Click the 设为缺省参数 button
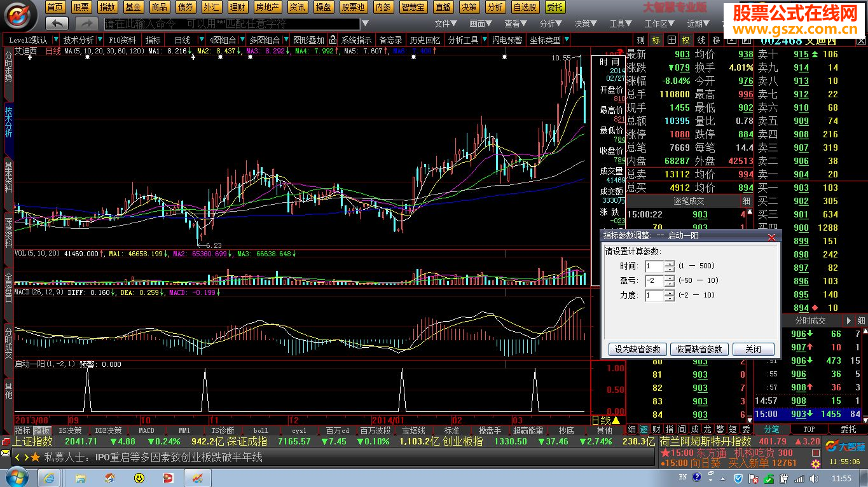Screen dimensions: 868x487 click(x=638, y=349)
